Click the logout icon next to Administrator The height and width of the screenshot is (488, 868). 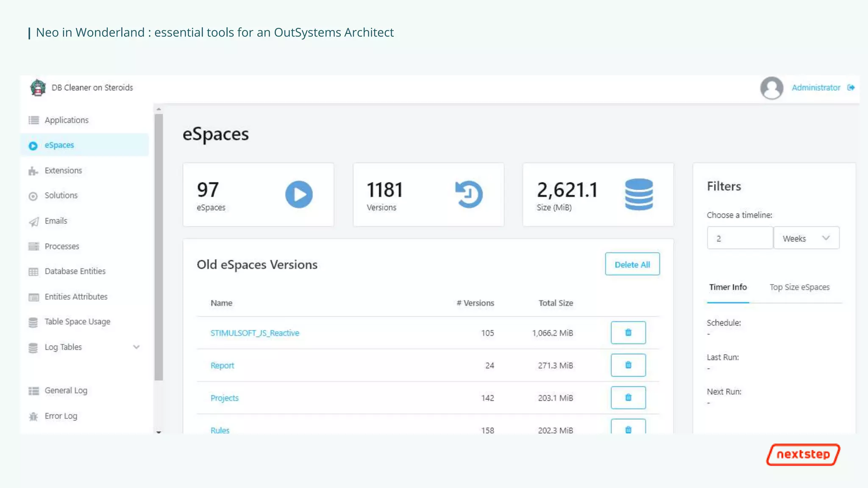click(851, 88)
